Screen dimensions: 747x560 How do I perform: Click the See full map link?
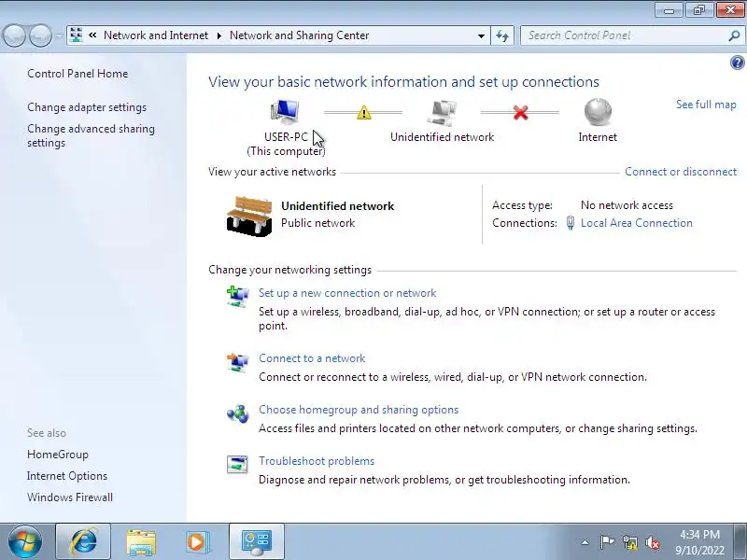point(706,105)
